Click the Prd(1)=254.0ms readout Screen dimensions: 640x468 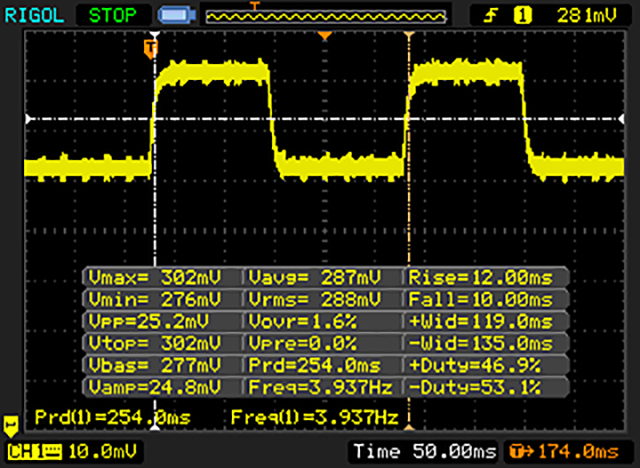111,415
